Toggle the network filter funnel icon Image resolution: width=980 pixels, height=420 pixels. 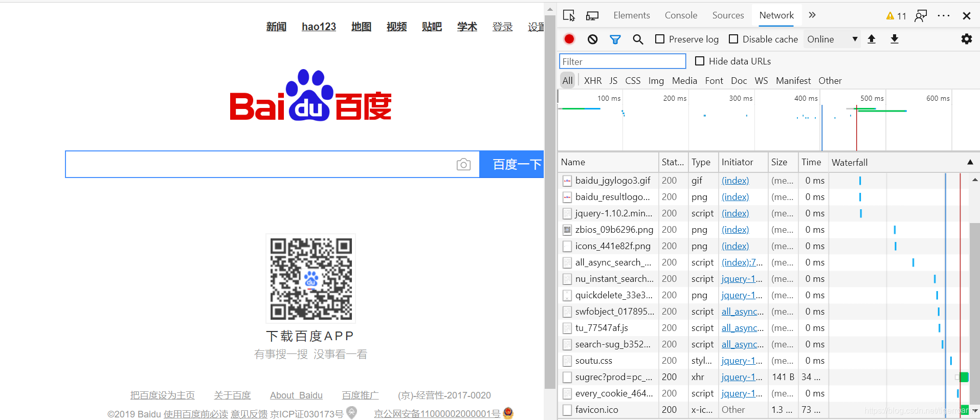pos(615,39)
